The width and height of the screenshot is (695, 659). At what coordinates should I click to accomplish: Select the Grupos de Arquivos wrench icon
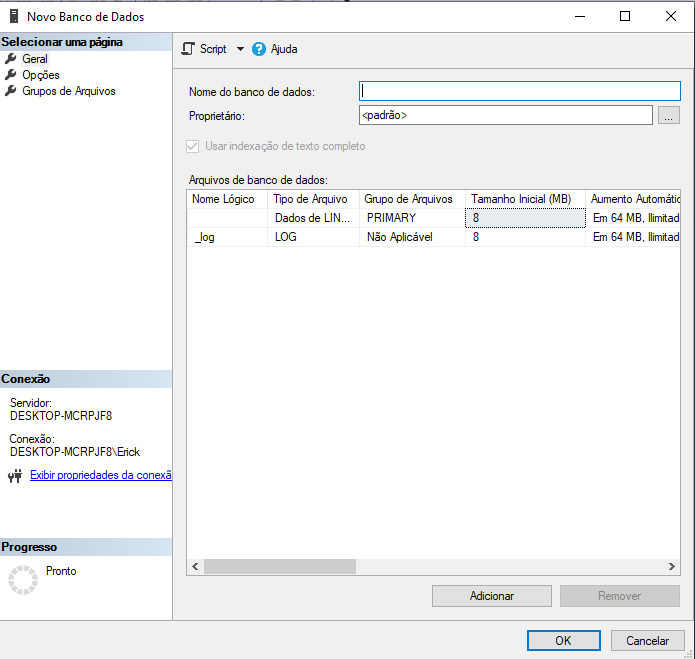(11, 91)
